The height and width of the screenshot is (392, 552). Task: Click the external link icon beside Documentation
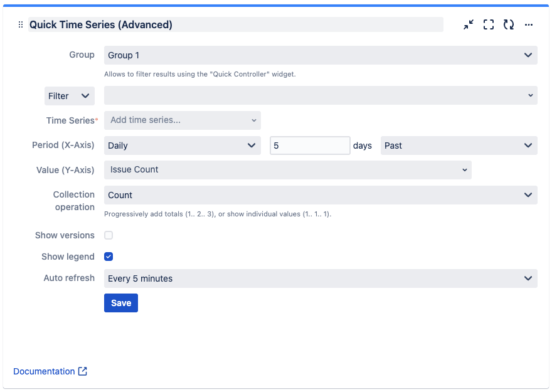(x=83, y=371)
